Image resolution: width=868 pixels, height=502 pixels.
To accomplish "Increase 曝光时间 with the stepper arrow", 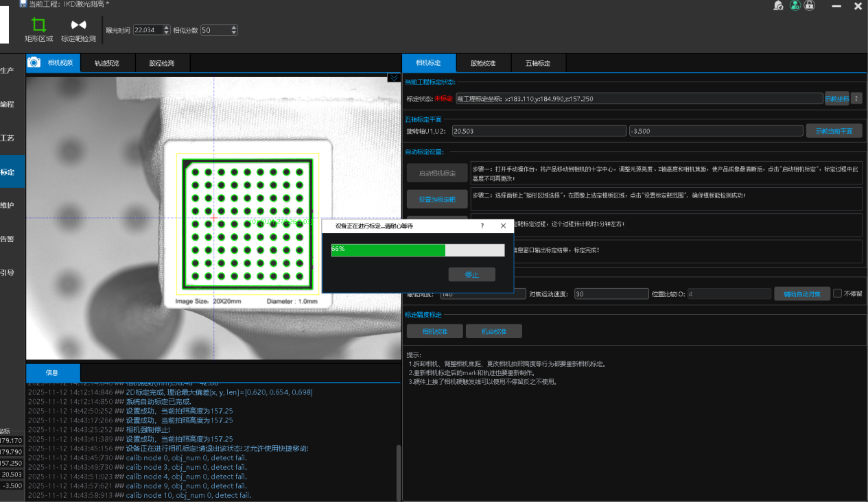I will point(166,27).
